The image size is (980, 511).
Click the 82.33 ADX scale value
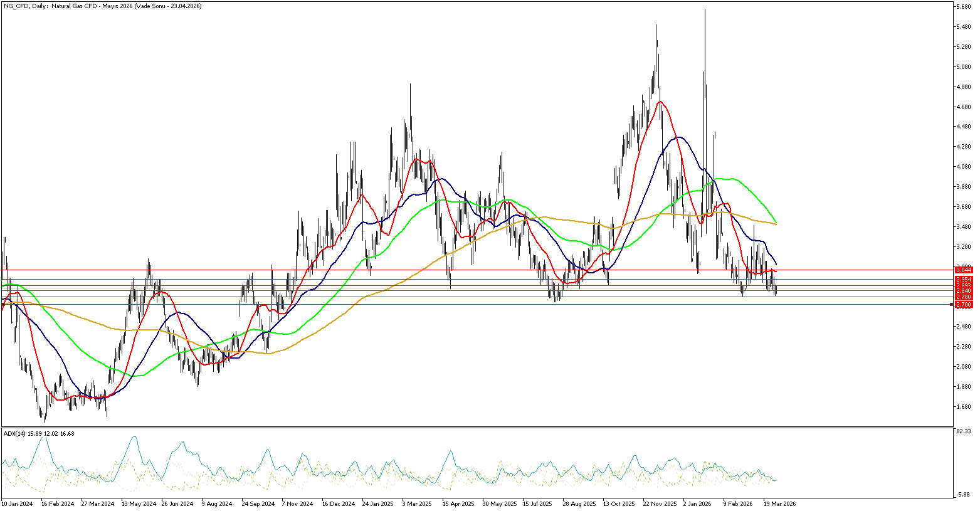click(x=964, y=431)
